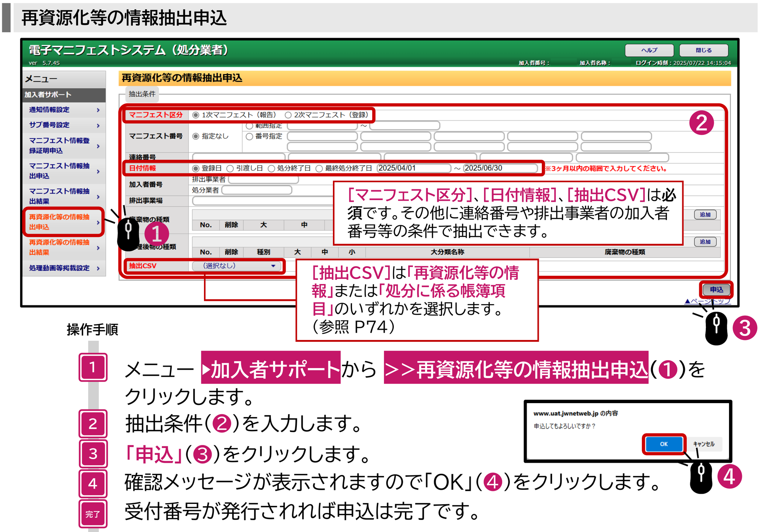
Task: Click the 処分業者 member number field
Action: point(257,190)
